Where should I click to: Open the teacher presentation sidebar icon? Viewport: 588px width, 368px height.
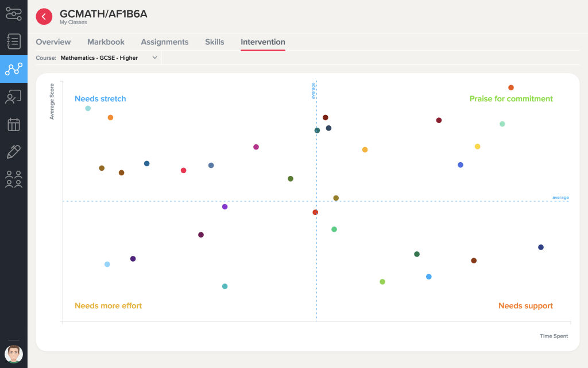pyautogui.click(x=13, y=97)
